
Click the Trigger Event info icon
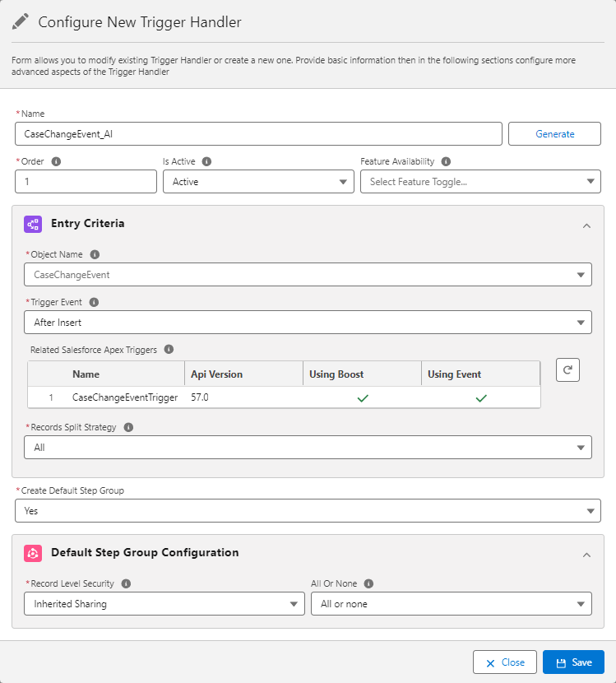(x=93, y=302)
